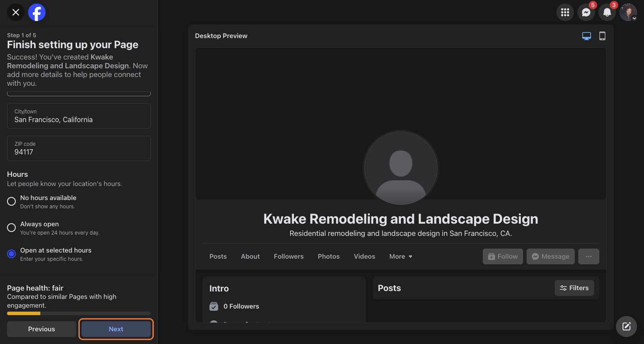Expand the More dropdown in the page tabs
The image size is (644, 344).
tap(401, 256)
